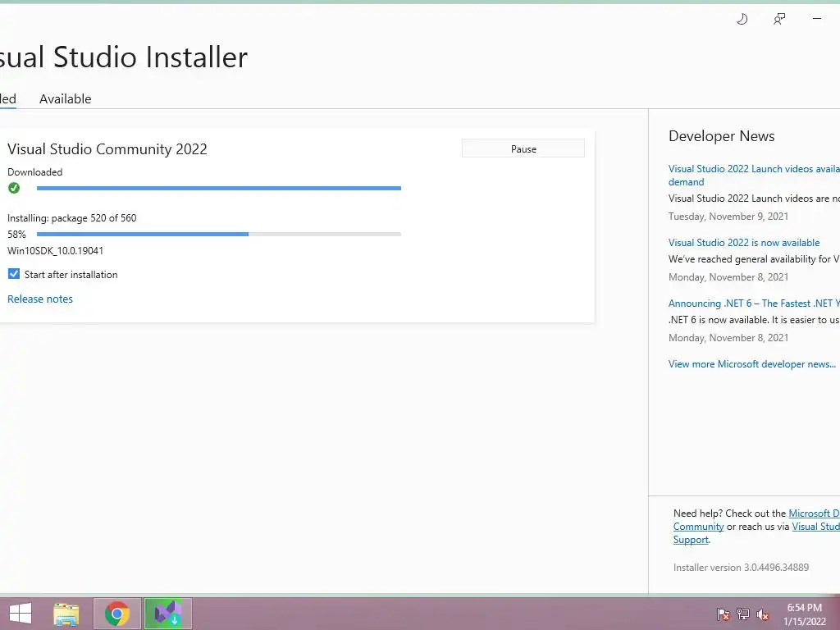Open the Visual Studio Support link
Image resolution: width=840 pixels, height=630 pixels.
tap(756, 533)
